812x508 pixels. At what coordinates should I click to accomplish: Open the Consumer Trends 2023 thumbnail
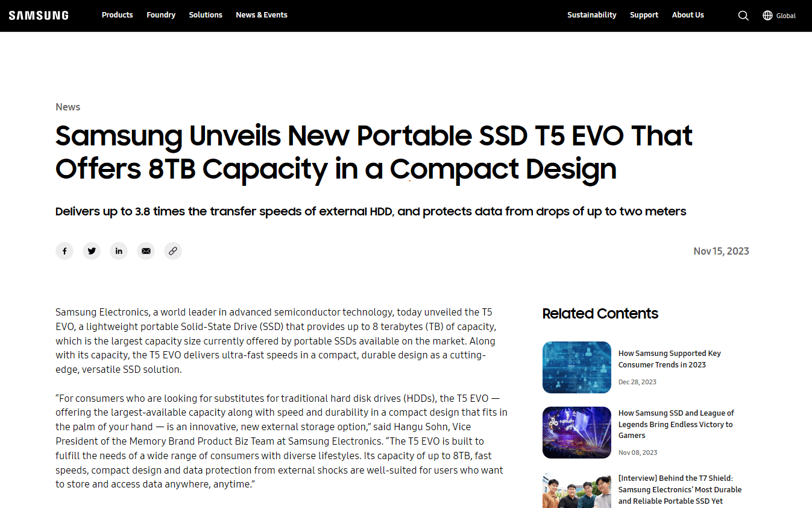(576, 367)
